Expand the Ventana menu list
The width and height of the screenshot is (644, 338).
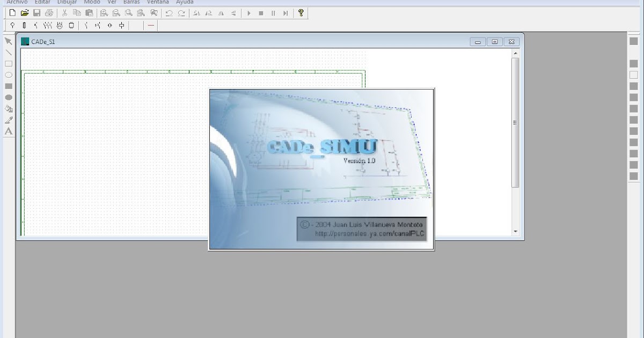click(158, 2)
